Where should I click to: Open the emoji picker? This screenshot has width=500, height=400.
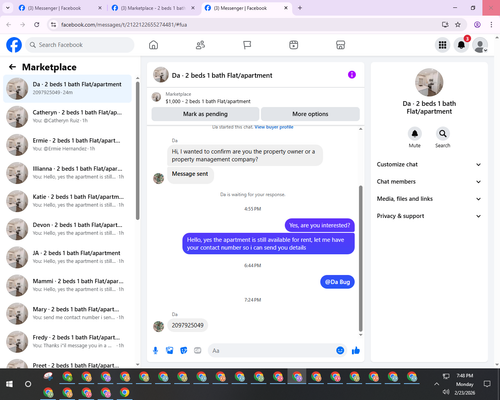tap(340, 350)
